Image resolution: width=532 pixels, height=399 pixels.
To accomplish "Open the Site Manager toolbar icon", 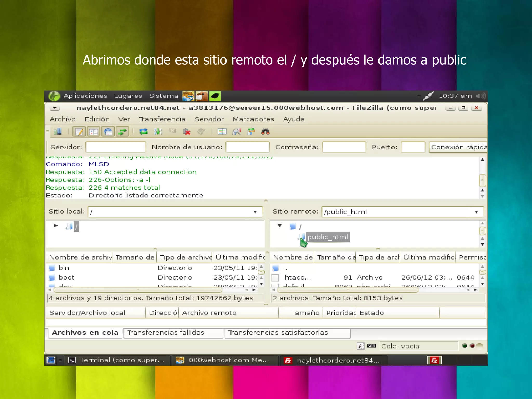I will coord(58,132).
